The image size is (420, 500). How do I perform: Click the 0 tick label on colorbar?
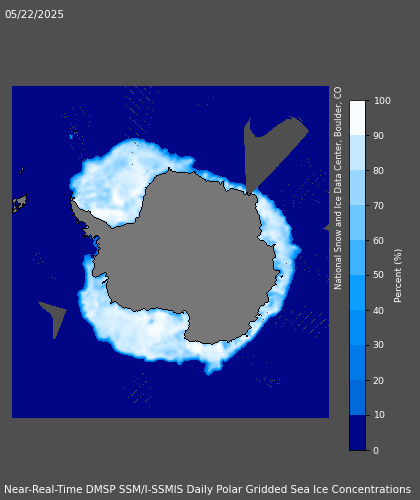(x=376, y=450)
